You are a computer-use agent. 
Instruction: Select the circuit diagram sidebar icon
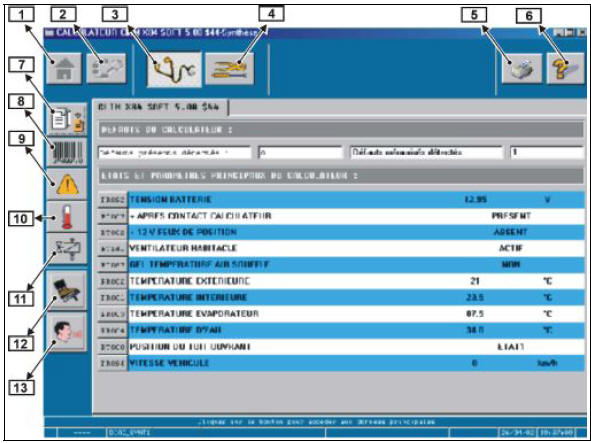pyautogui.click(x=67, y=248)
